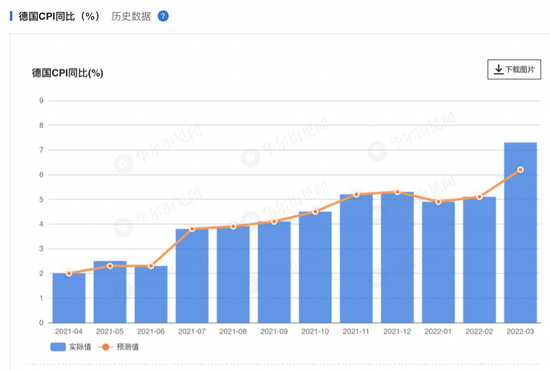Select the 2021-10 bar

click(315, 267)
